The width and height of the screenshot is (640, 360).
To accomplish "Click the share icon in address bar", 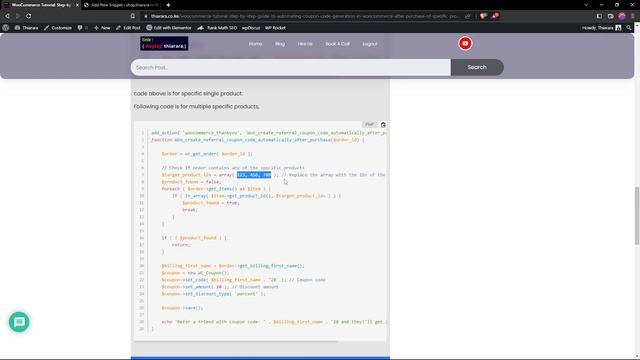I will coord(468,16).
